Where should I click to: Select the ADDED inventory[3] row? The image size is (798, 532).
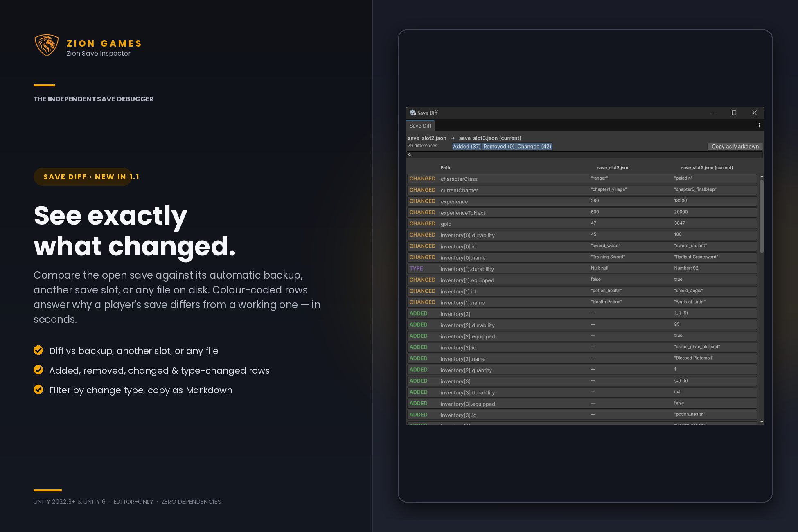pos(582,381)
